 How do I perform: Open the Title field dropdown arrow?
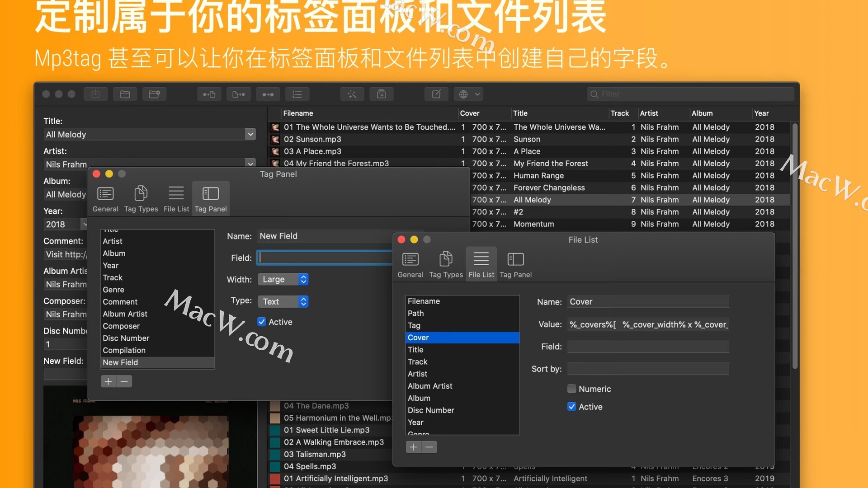[x=250, y=134]
